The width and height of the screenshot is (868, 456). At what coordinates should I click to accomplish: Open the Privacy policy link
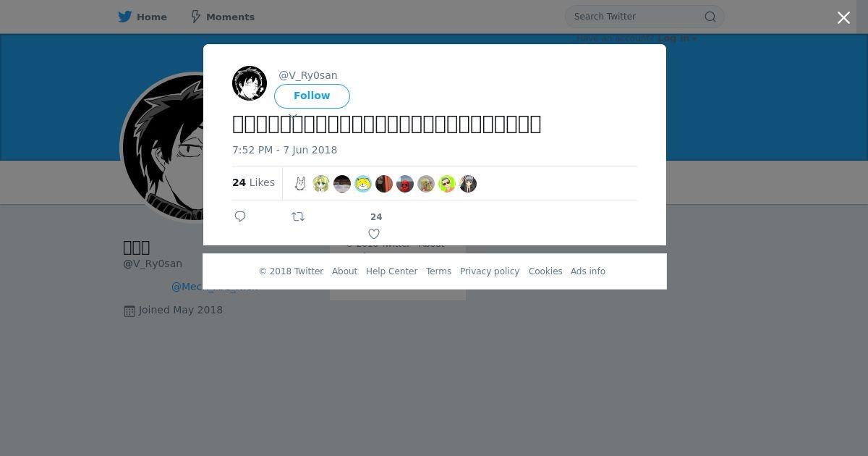pos(490,271)
